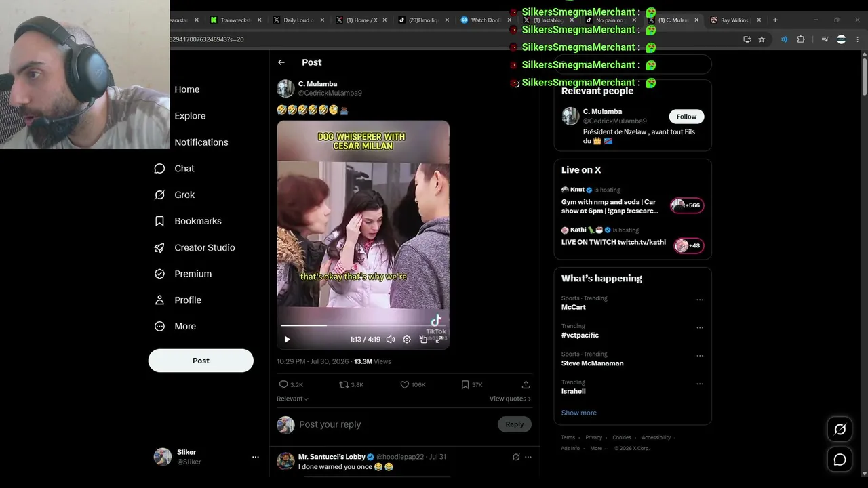The image size is (868, 488).
Task: Close the Daily Loud browser tab
Action: click(322, 20)
